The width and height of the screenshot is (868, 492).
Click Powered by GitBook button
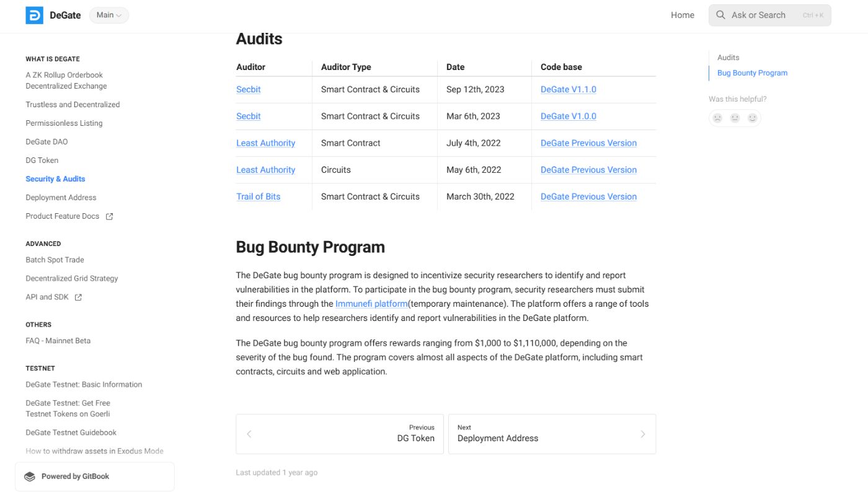95,477
